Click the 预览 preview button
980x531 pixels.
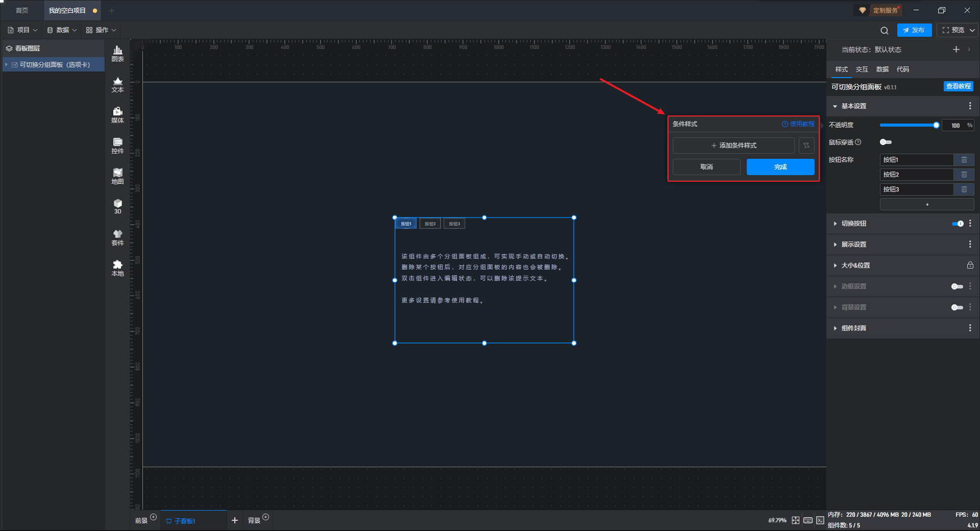(953, 30)
